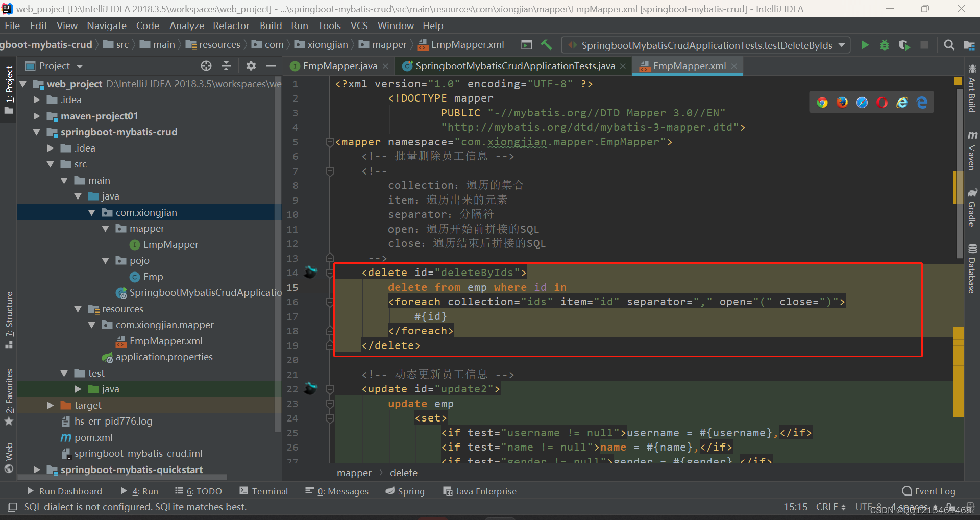This screenshot has width=980, height=520.
Task: Select EmpMapper.xml in project tree
Action: pos(165,341)
